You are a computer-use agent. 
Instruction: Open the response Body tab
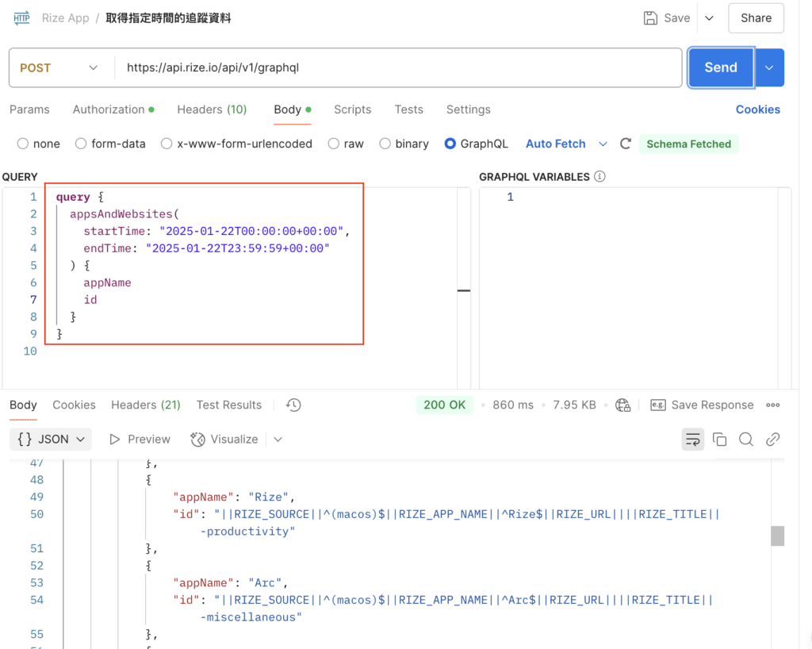pyautogui.click(x=23, y=405)
